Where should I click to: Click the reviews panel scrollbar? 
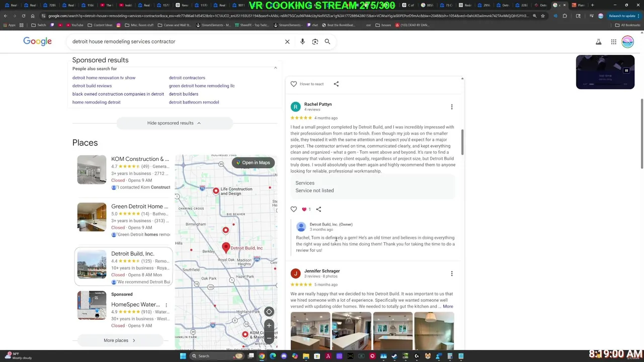462,142
